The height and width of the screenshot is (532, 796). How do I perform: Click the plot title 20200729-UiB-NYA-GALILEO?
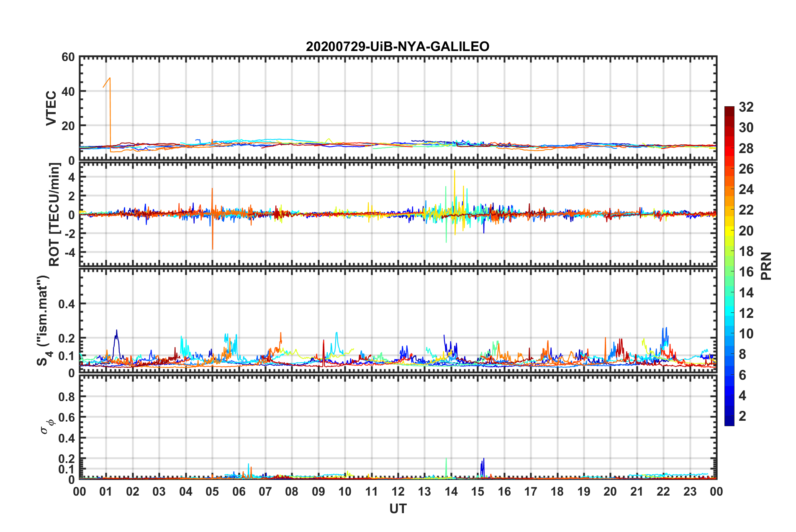tap(398, 46)
